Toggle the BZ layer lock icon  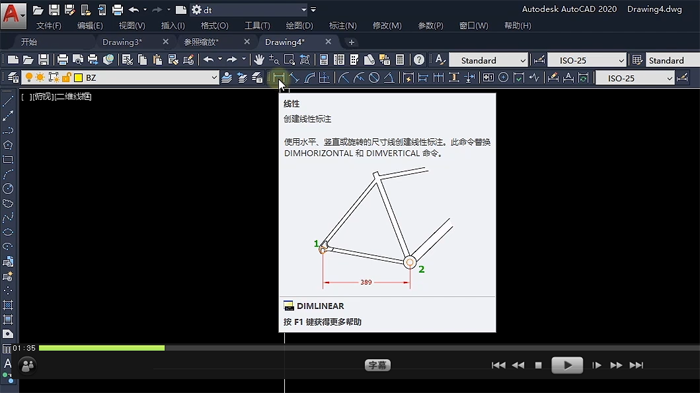tap(66, 78)
